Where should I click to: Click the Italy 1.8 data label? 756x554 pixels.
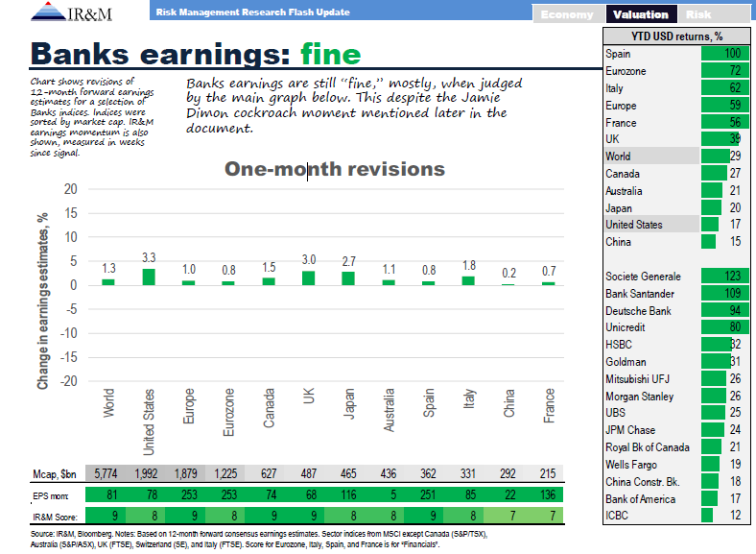click(x=468, y=265)
